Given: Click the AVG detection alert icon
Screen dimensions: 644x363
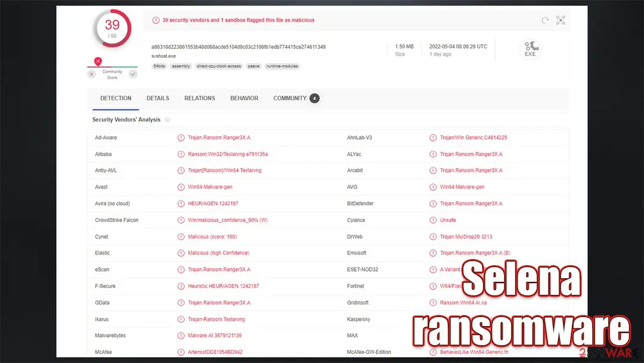Looking at the screenshot, I should pyautogui.click(x=433, y=187).
